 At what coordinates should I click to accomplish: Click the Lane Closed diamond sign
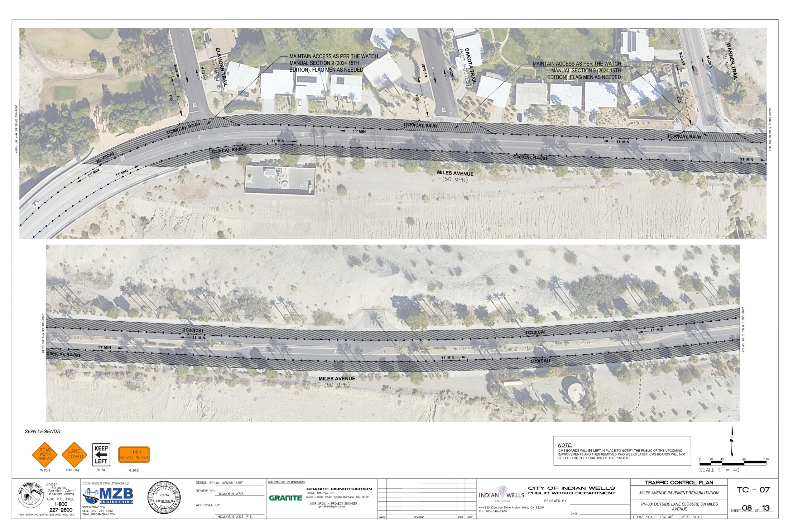74,454
